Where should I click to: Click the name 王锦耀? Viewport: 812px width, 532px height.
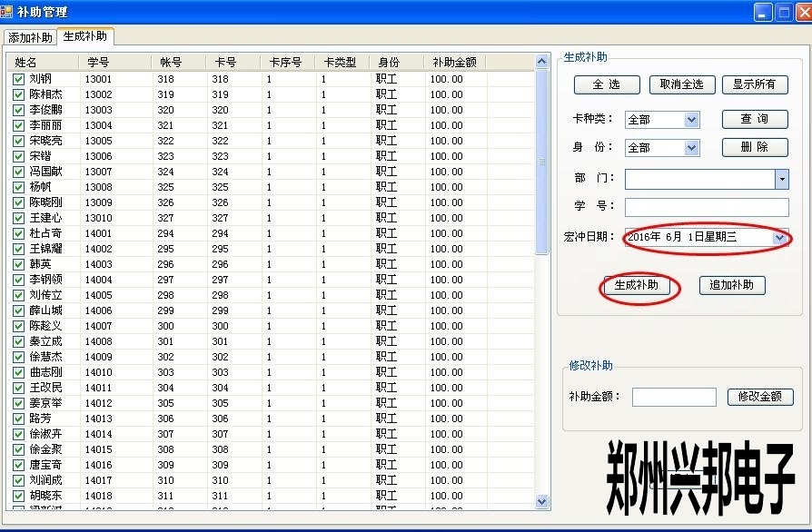pos(45,249)
